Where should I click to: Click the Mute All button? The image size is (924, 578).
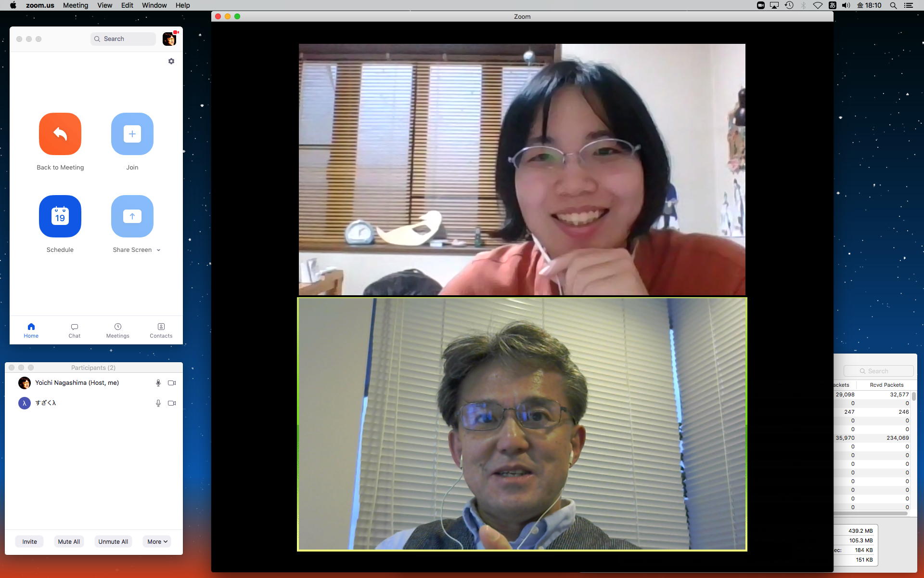(69, 541)
